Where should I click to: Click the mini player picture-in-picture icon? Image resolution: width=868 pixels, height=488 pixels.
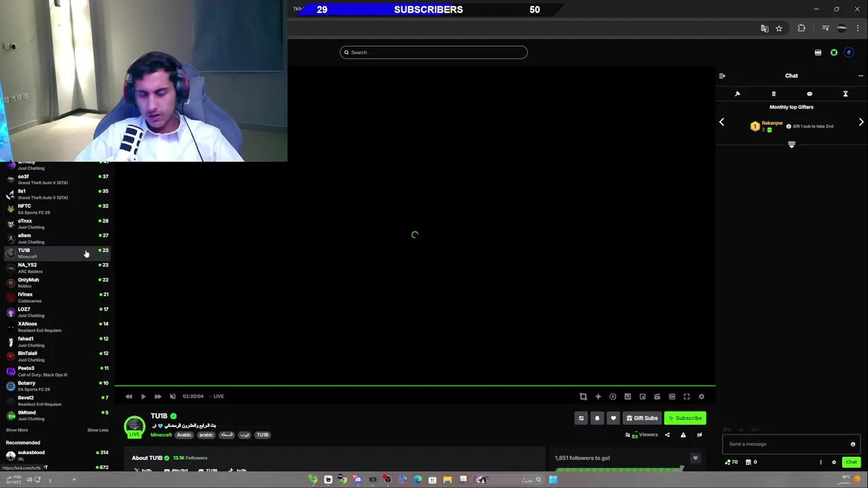pos(643,396)
